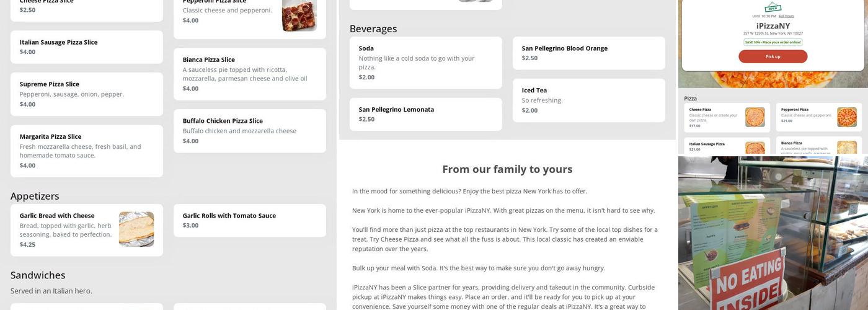
Task: Pick the Iced Tea beverage item
Action: click(x=588, y=100)
